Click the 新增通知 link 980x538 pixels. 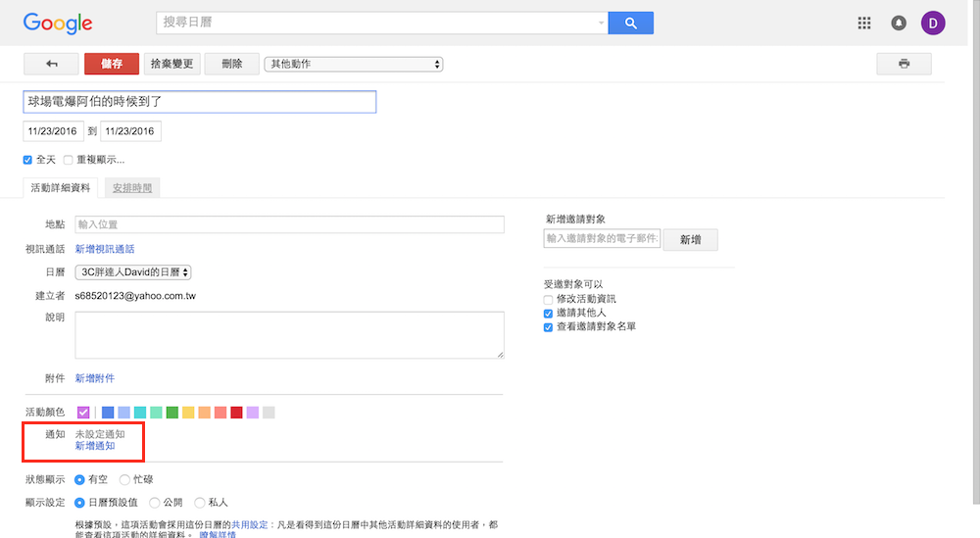click(95, 446)
